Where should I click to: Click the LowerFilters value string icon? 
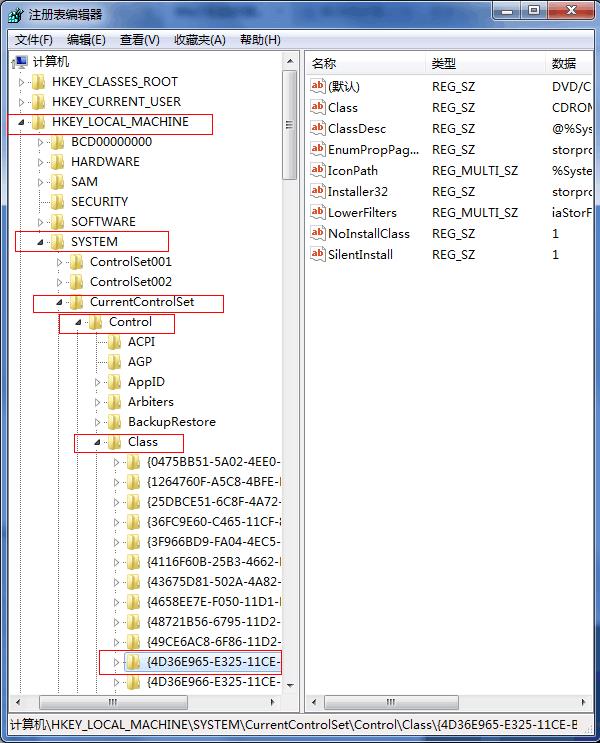(318, 212)
